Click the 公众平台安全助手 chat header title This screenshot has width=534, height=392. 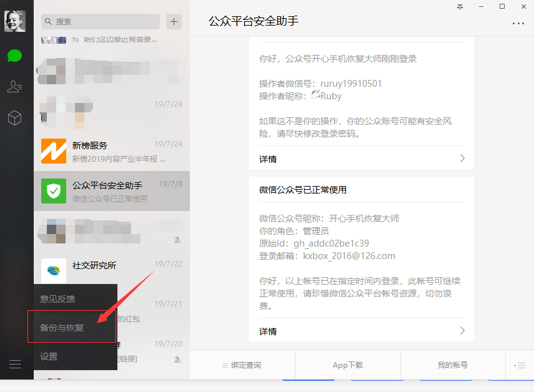click(254, 21)
